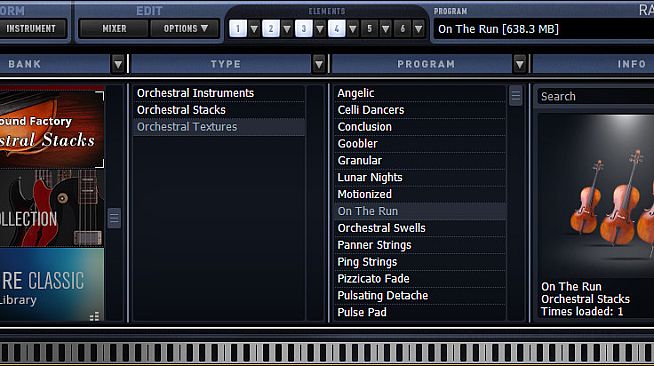Click the current program name field
Screen dimensions: 654x366
544,29
